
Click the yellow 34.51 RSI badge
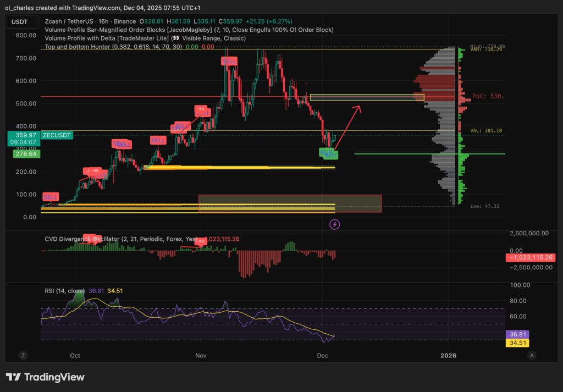[518, 343]
